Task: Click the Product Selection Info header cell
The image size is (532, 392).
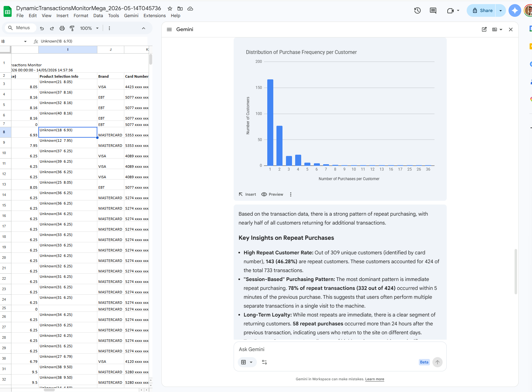Action: click(68, 76)
